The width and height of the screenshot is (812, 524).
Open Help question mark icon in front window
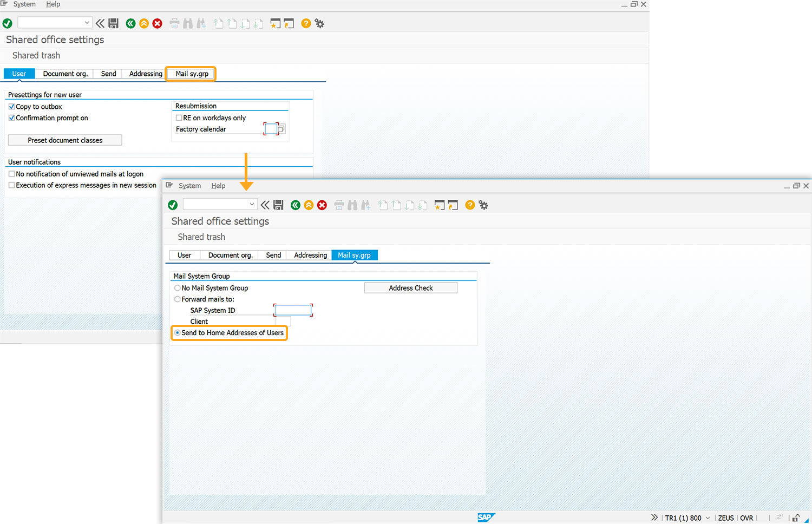click(470, 205)
